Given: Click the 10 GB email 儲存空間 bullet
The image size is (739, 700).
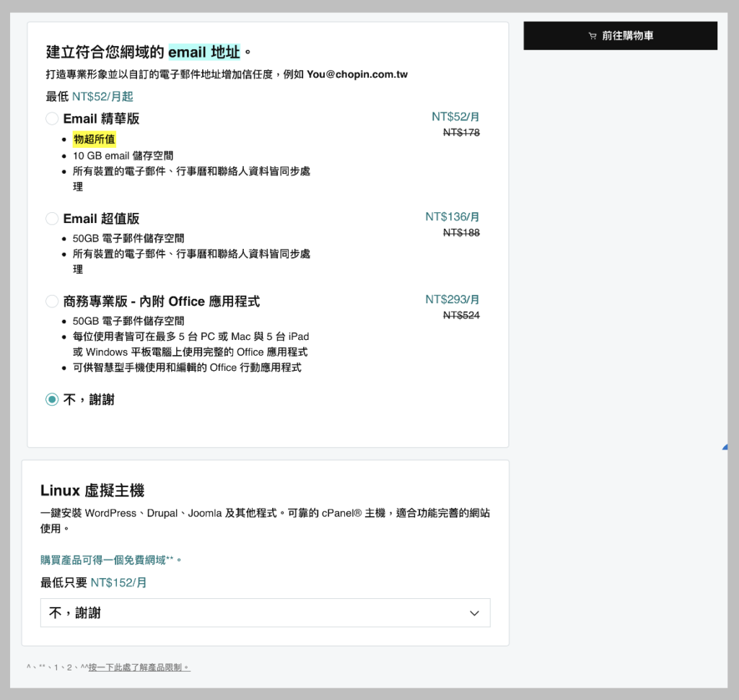Looking at the screenshot, I should click(123, 156).
